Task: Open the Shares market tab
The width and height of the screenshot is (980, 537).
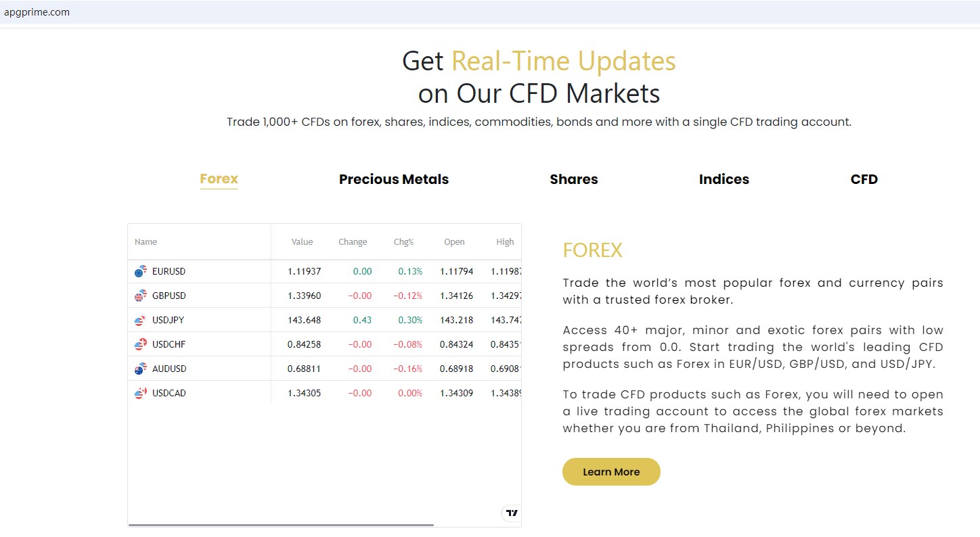Action: tap(573, 179)
